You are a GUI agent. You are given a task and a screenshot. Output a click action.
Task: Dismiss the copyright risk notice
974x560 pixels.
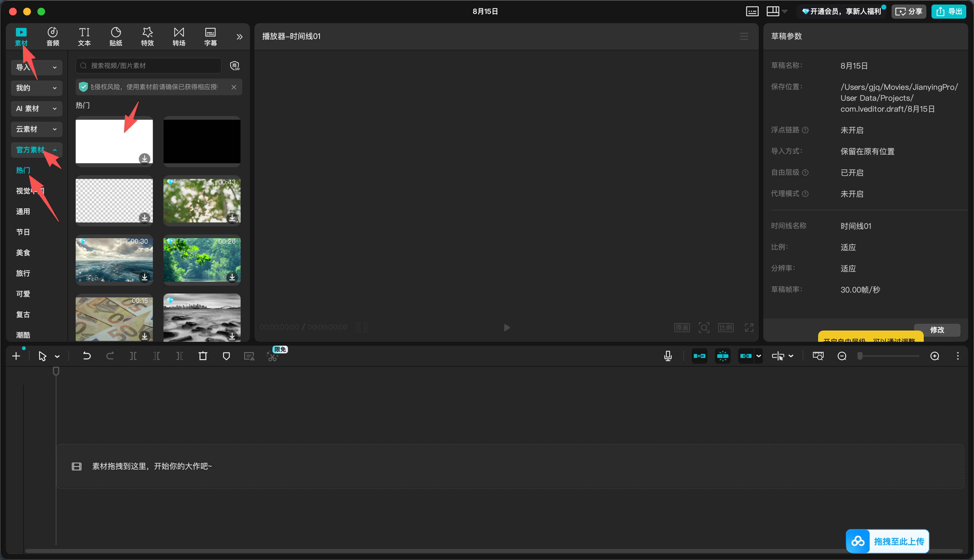coord(234,87)
